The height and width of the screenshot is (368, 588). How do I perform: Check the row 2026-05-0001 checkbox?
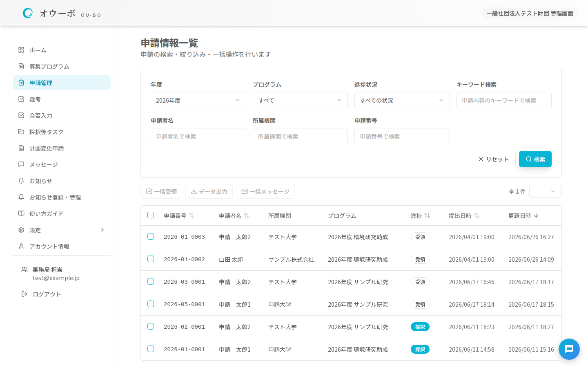(x=151, y=304)
